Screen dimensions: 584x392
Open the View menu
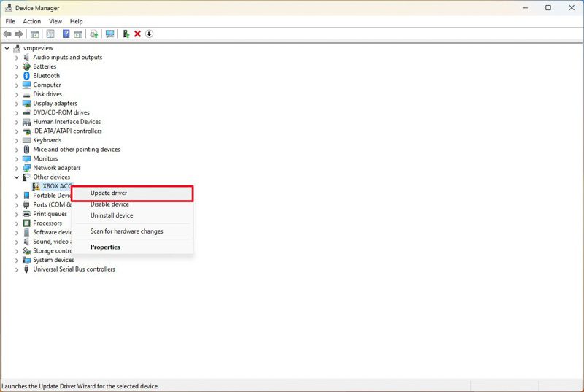tap(55, 21)
